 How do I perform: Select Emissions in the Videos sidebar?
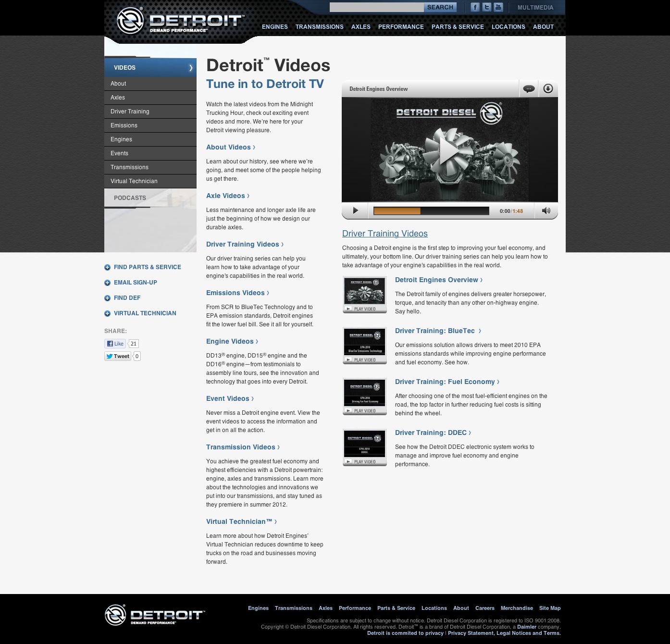150,125
